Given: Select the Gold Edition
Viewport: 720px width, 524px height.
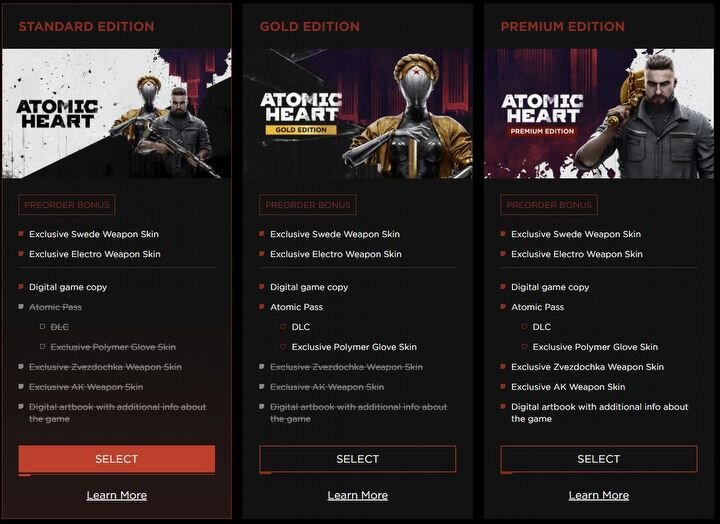Looking at the screenshot, I should [x=358, y=459].
